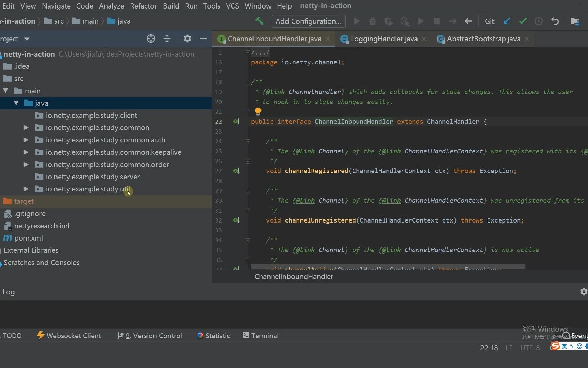Viewport: 588px width, 368px height.
Task: Click the locate target icon in Project panel
Action: coord(151,39)
